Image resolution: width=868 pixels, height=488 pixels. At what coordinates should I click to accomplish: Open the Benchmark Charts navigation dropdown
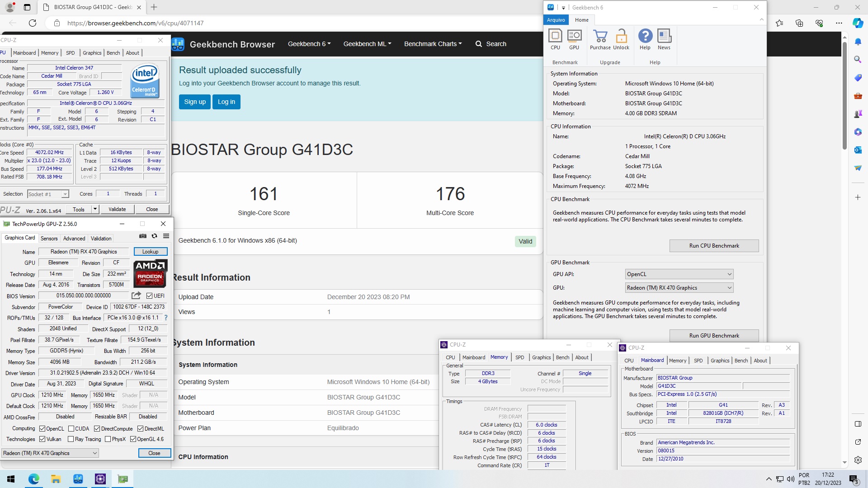433,44
